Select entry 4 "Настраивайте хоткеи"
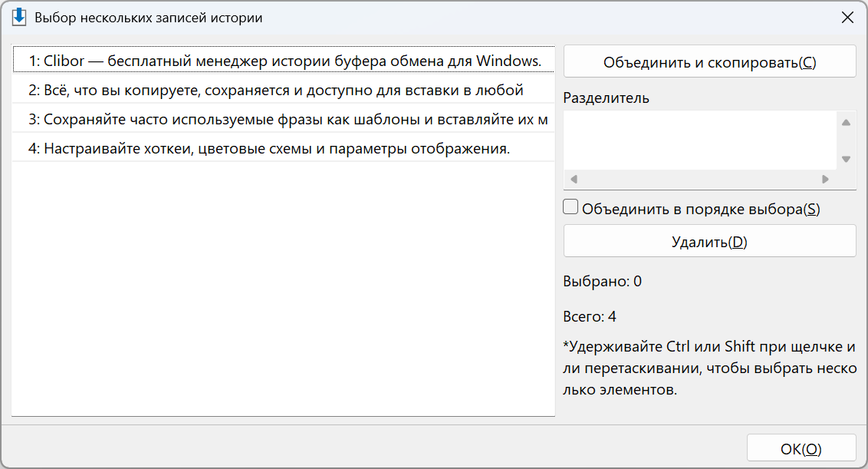The width and height of the screenshot is (868, 469). coord(284,148)
